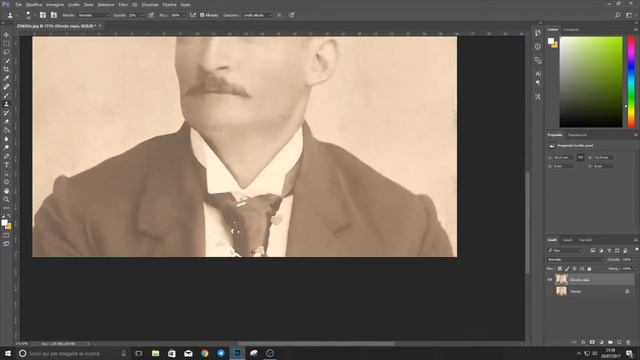Select the Pen tool
The height and width of the screenshot is (360, 640).
pos(6,156)
